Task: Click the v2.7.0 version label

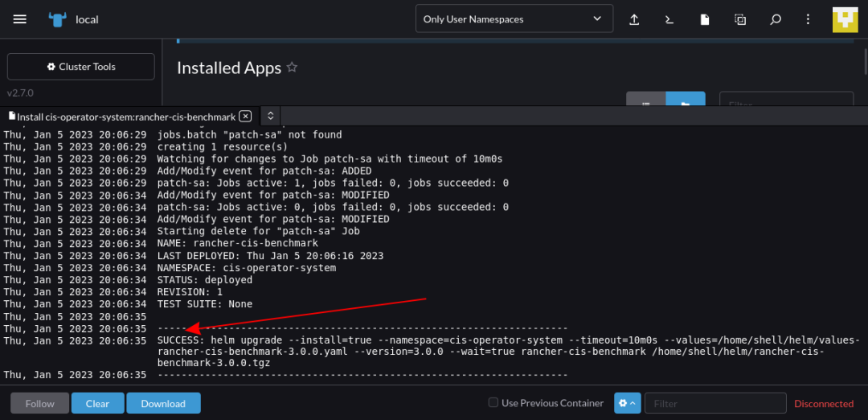Action: pos(20,93)
